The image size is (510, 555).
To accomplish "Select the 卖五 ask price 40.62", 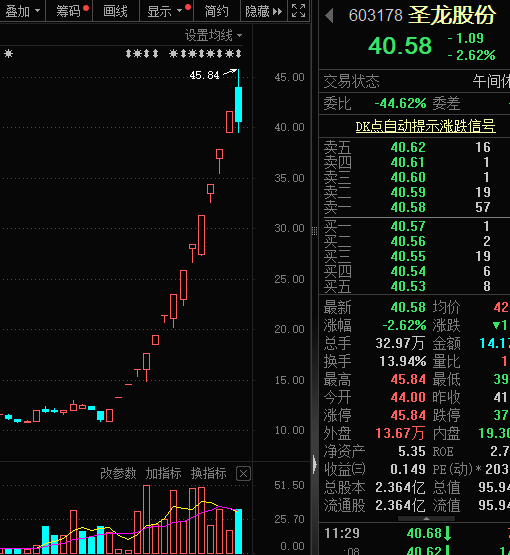I will tap(408, 147).
